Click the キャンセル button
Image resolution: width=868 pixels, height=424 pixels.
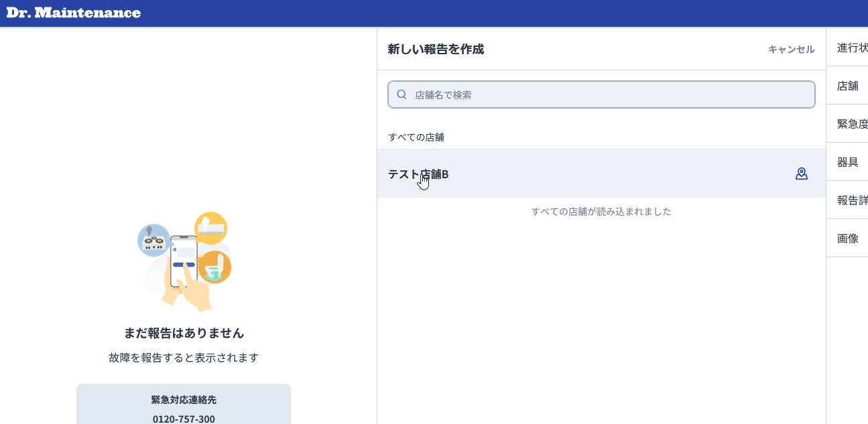pyautogui.click(x=791, y=50)
